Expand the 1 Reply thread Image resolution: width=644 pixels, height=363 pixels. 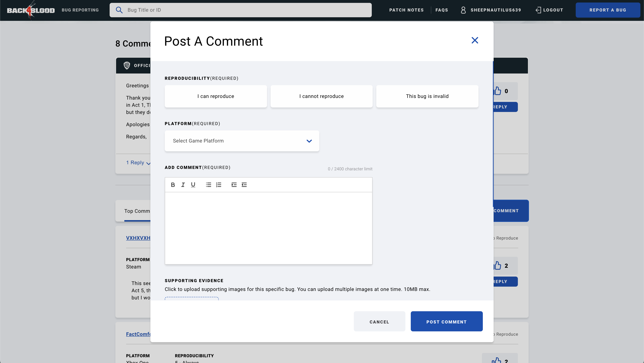[x=138, y=163]
